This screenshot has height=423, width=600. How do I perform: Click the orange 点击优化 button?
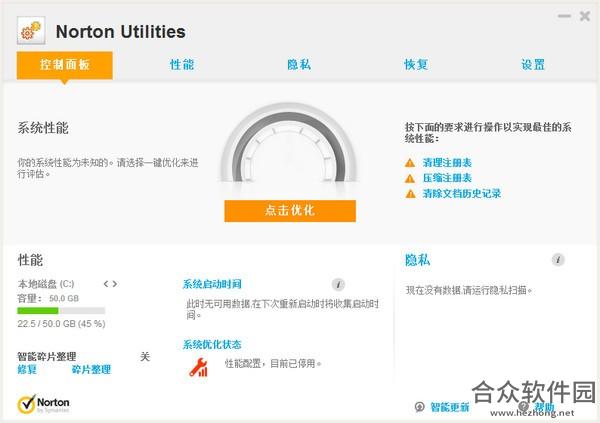(x=290, y=211)
